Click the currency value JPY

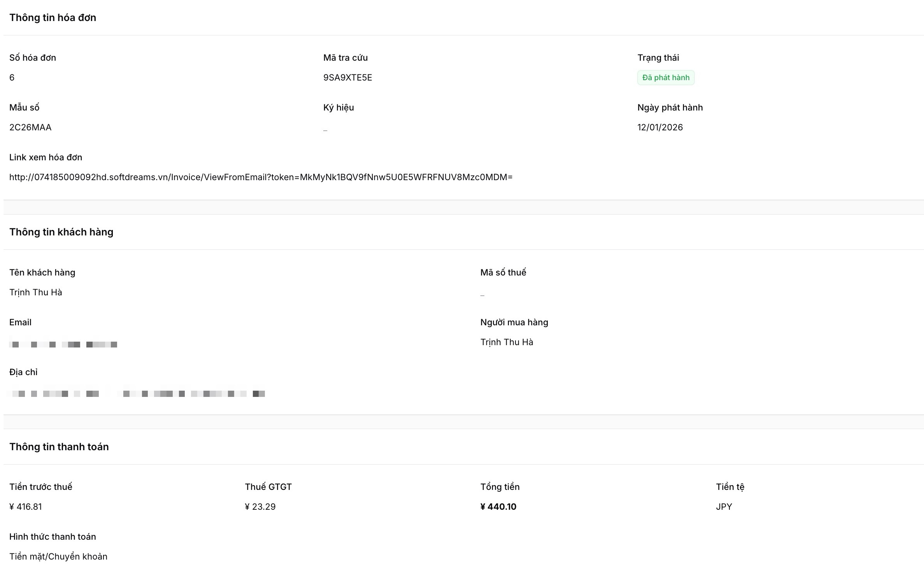[x=724, y=507]
